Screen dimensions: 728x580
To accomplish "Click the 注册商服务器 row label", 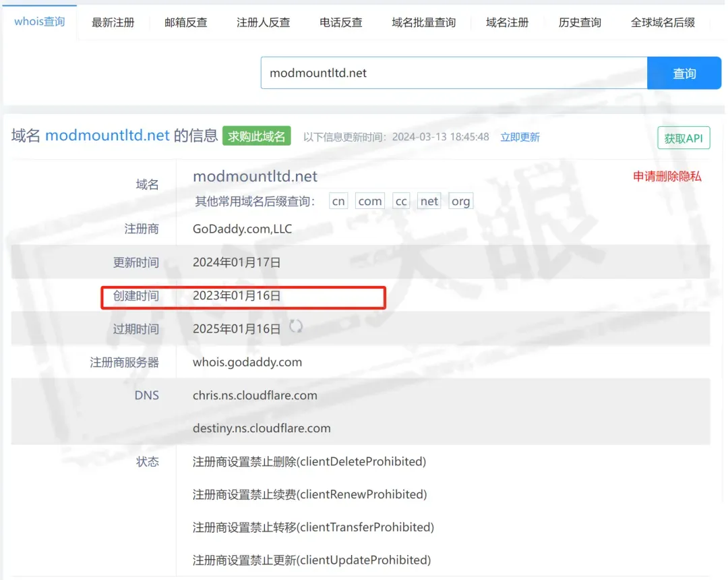I will click(125, 362).
